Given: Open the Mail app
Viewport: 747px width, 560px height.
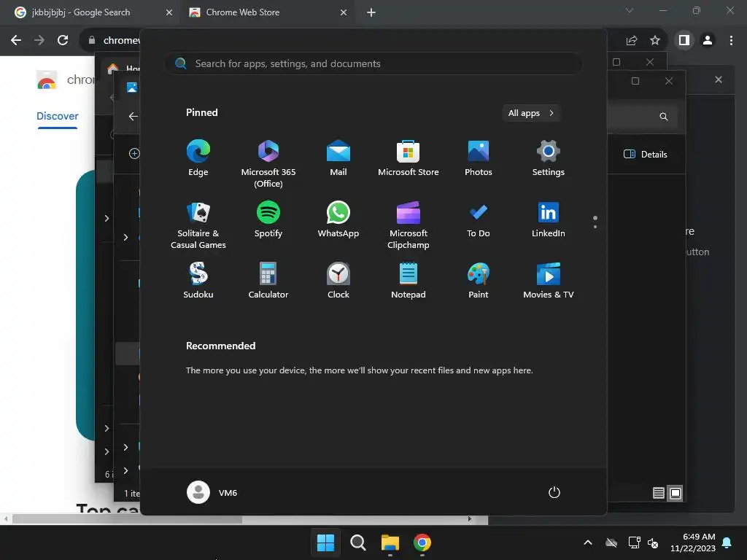Looking at the screenshot, I should 338,158.
